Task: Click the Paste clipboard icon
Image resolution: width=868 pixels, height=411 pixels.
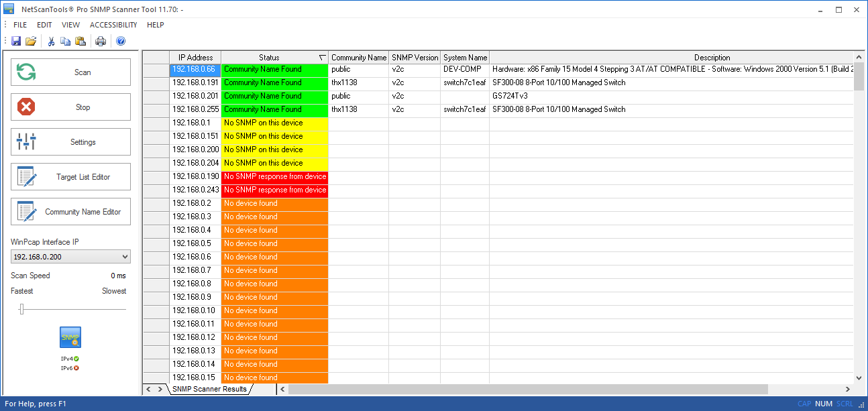Action: (80, 41)
